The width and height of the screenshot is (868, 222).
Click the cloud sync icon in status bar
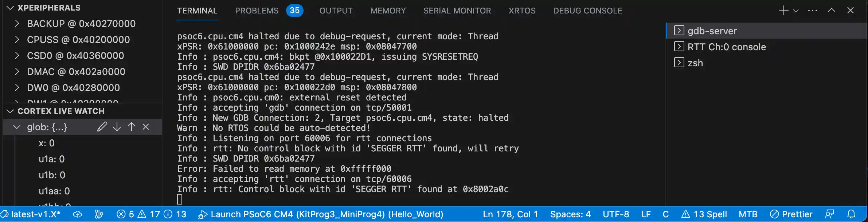77,214
